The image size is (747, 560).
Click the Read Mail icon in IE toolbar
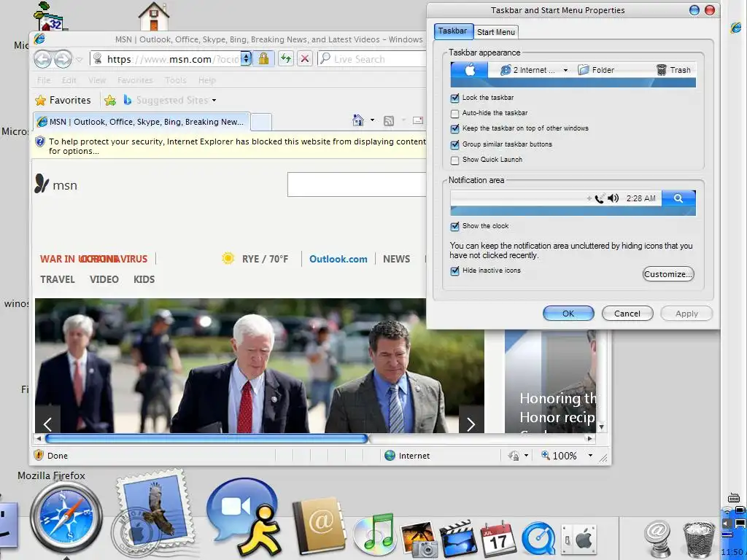point(418,120)
